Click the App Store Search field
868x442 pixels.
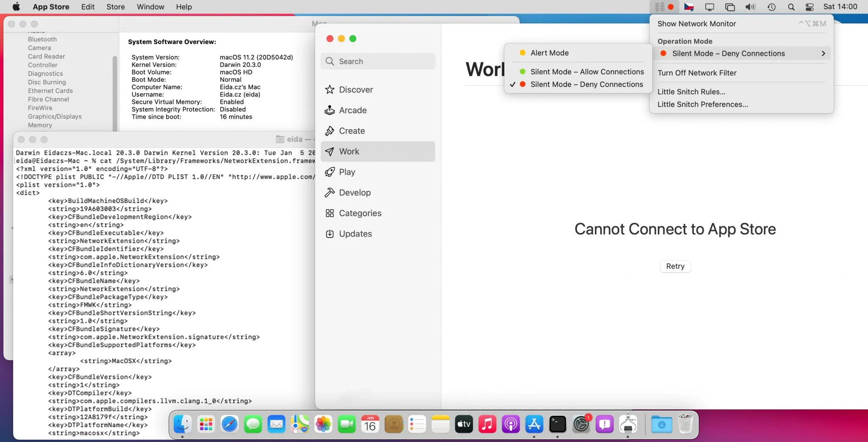(x=378, y=61)
